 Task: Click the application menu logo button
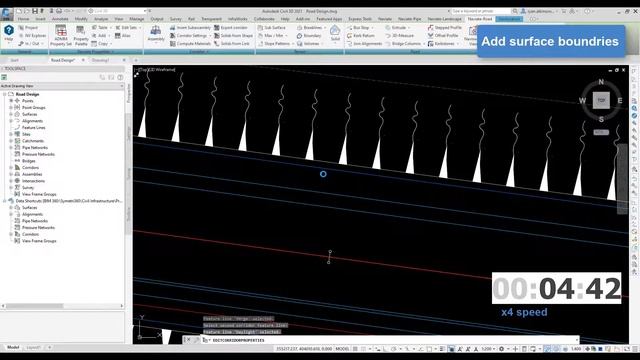click(7, 14)
